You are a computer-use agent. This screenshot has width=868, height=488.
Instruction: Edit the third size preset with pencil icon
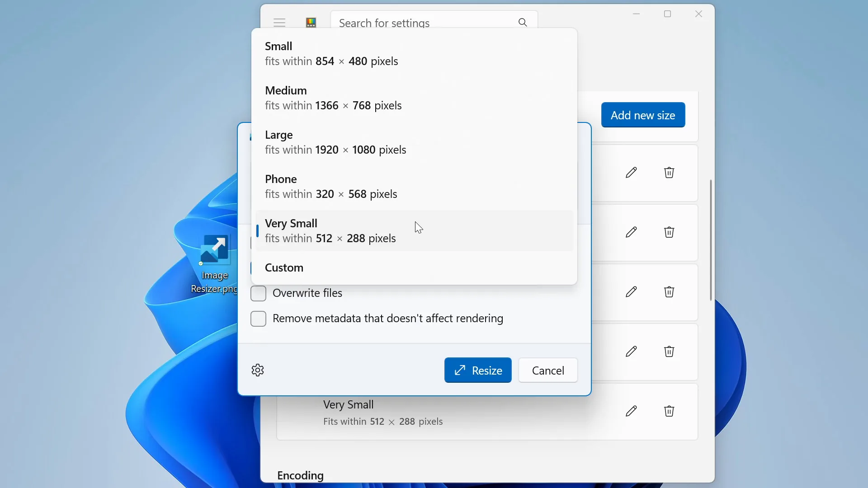(631, 292)
